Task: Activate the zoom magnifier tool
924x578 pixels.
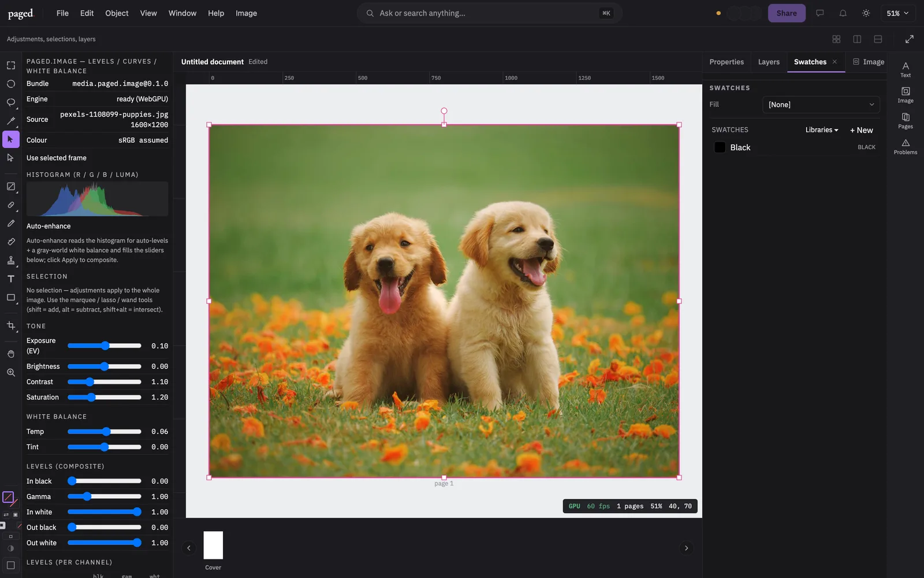Action: [10, 372]
